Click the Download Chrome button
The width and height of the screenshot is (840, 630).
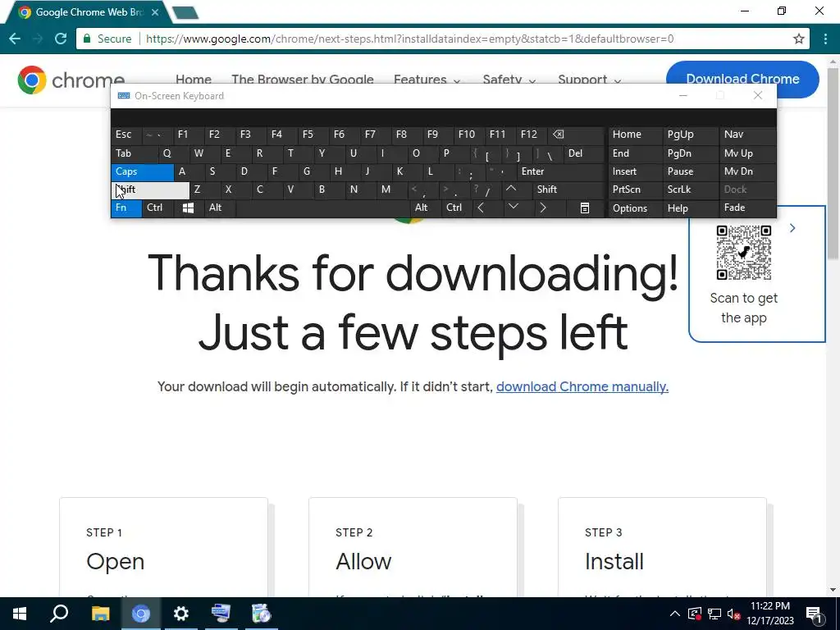(x=742, y=80)
